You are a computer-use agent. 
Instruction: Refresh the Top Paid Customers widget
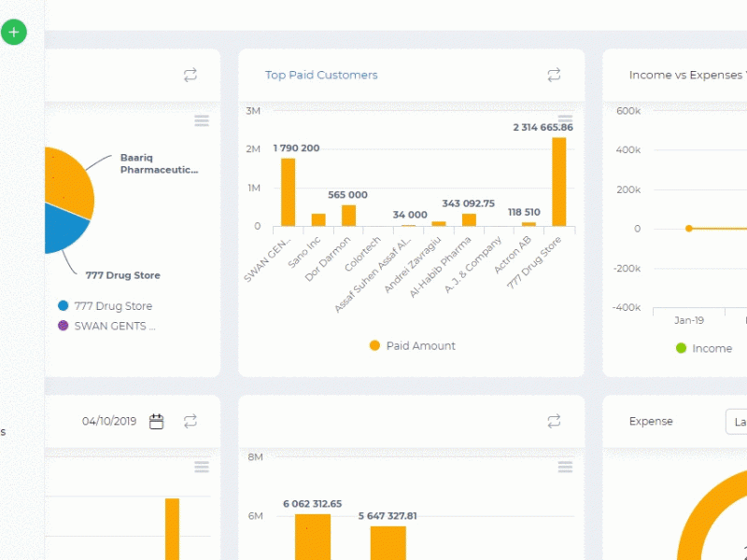[554, 75]
